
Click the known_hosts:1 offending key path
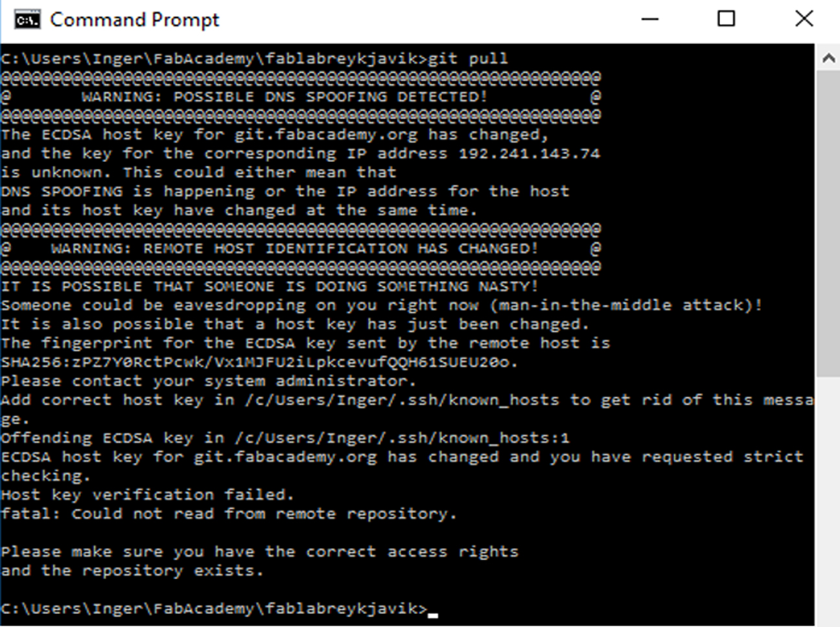pyautogui.click(x=402, y=438)
